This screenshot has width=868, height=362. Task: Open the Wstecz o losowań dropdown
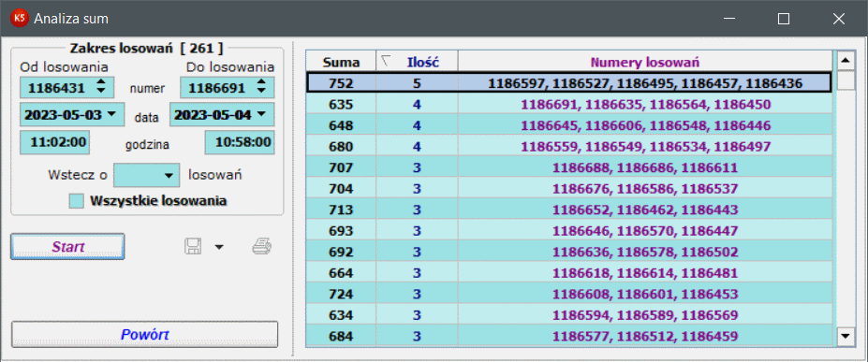click(169, 175)
